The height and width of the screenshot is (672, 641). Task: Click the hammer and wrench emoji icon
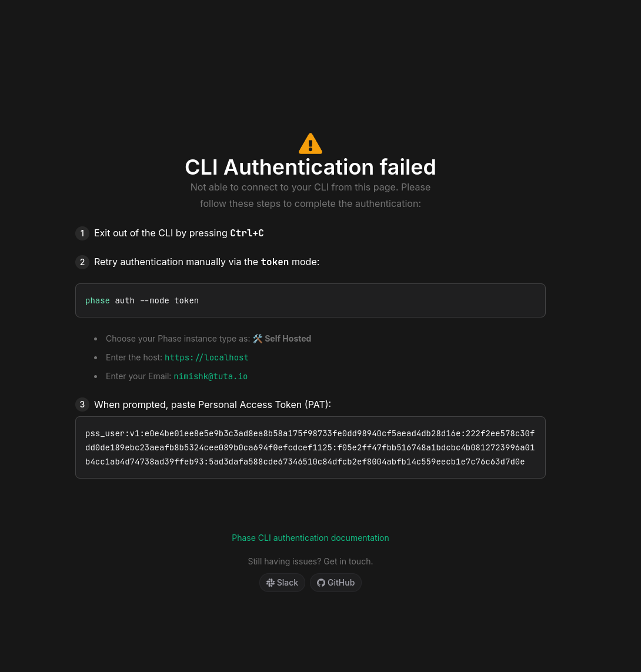tap(258, 339)
